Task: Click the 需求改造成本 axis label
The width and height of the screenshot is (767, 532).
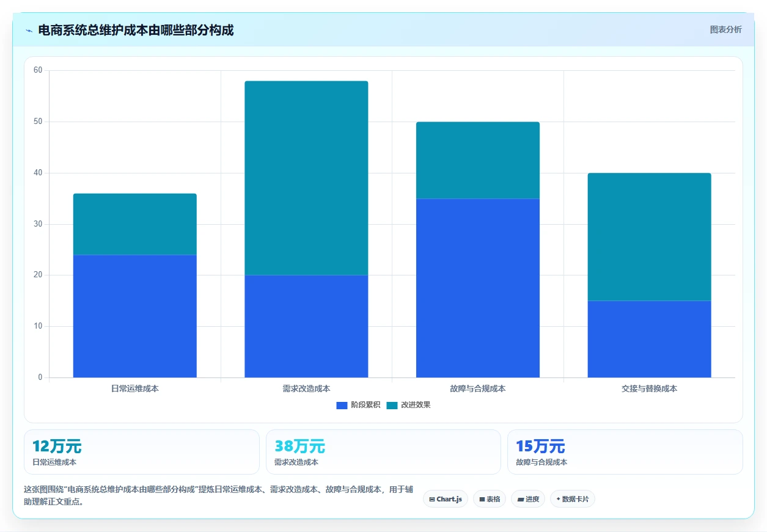Action: click(306, 388)
